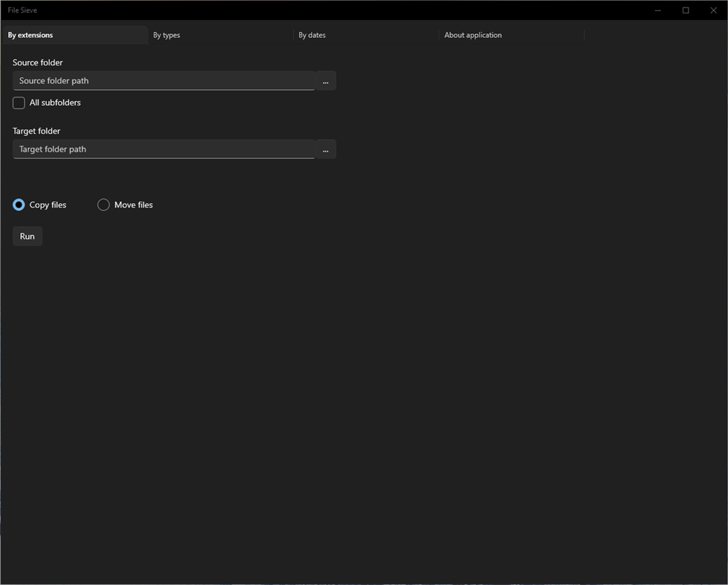Click the Source folder label

click(x=37, y=62)
